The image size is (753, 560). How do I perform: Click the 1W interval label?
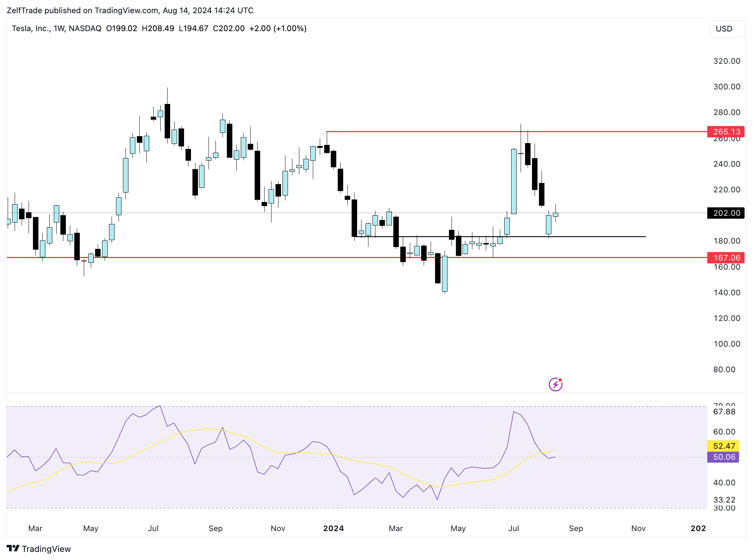59,29
